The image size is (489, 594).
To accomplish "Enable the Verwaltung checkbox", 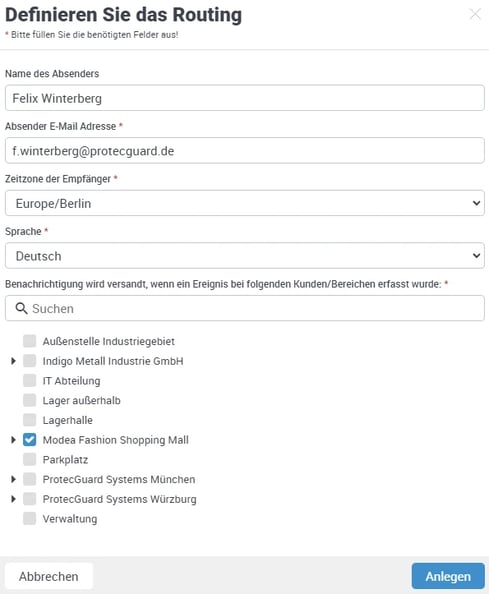I will coord(30,519).
